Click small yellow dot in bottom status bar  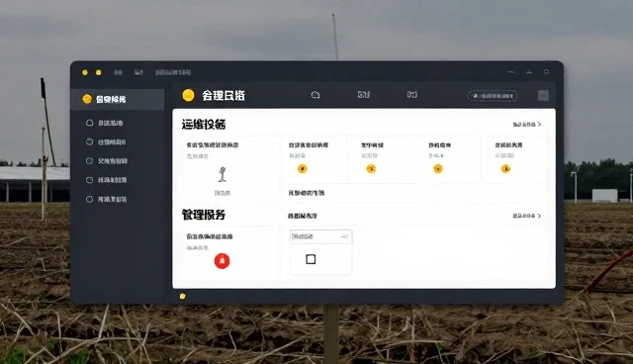[182, 296]
